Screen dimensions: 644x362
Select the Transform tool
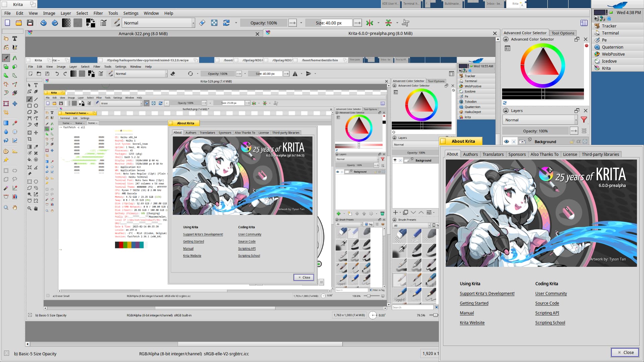6,104
